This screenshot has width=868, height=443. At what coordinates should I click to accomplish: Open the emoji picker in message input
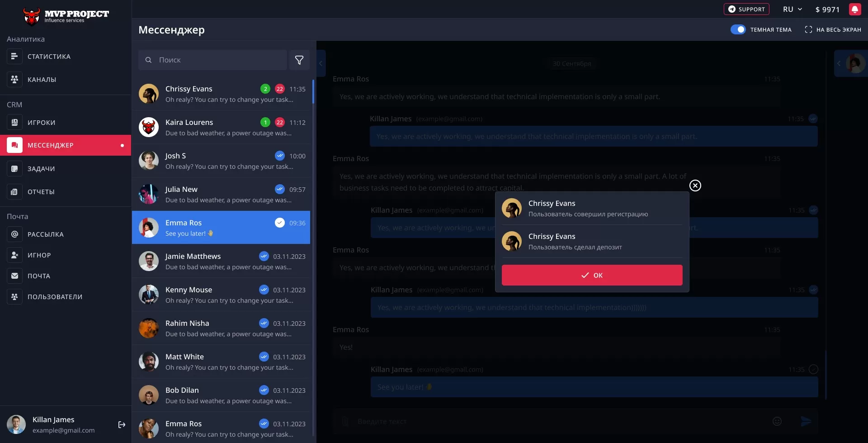click(777, 421)
